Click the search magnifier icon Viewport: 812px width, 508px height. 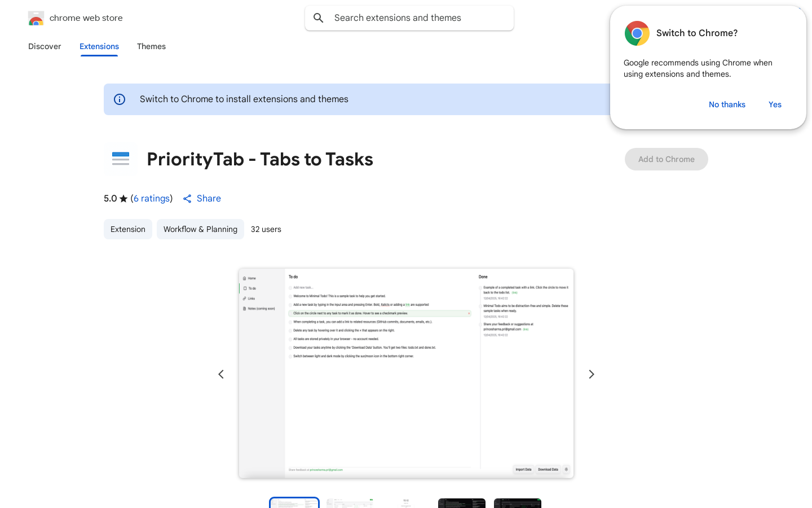click(x=319, y=18)
